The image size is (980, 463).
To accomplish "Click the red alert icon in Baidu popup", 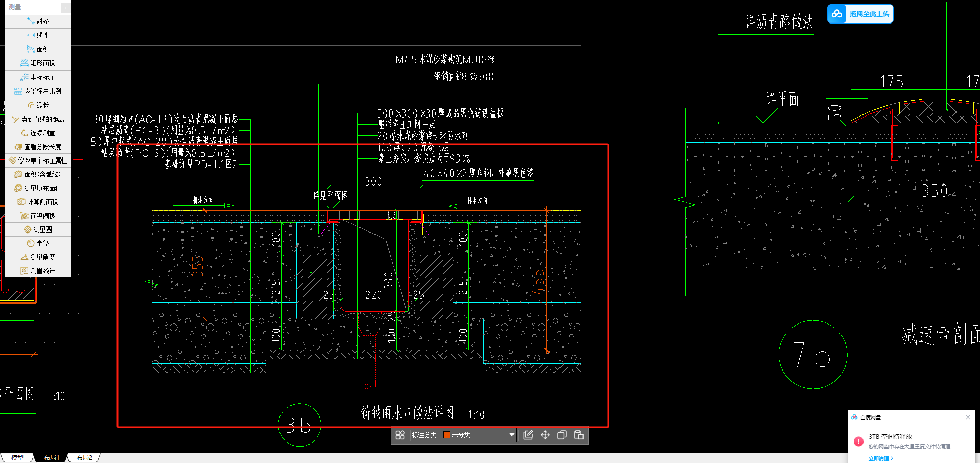I will (x=858, y=441).
